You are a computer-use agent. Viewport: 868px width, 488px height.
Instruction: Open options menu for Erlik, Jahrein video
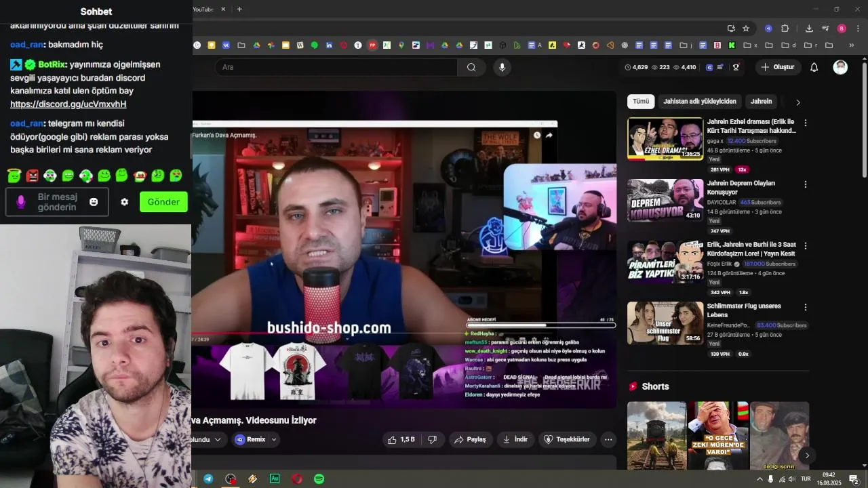point(806,246)
